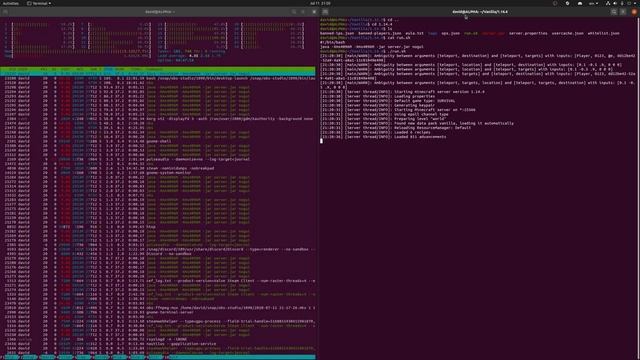The width and height of the screenshot is (640, 360).
Task: Click F4 Filter in htop footer
Action: (64, 357)
